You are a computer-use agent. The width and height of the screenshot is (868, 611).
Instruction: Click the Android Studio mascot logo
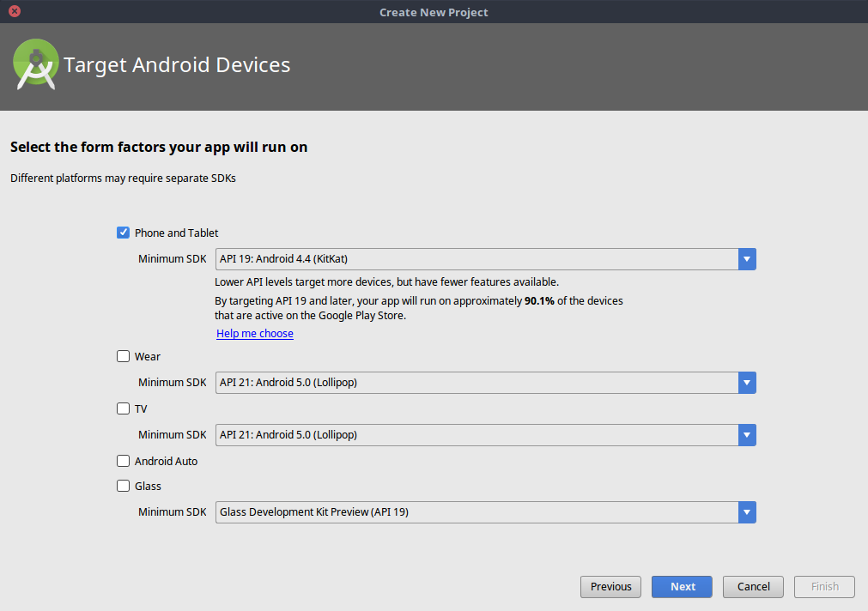(35, 64)
